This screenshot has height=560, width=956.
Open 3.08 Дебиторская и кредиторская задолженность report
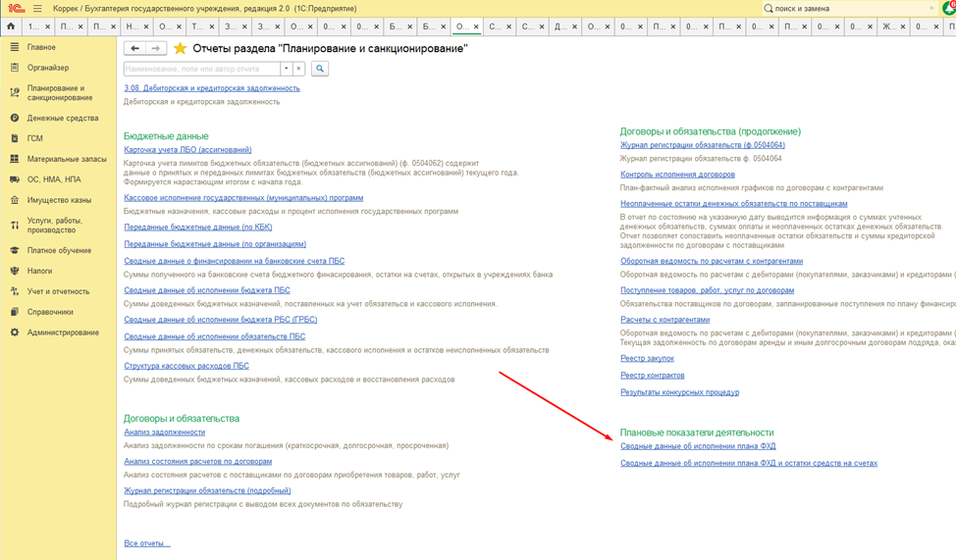point(212,88)
